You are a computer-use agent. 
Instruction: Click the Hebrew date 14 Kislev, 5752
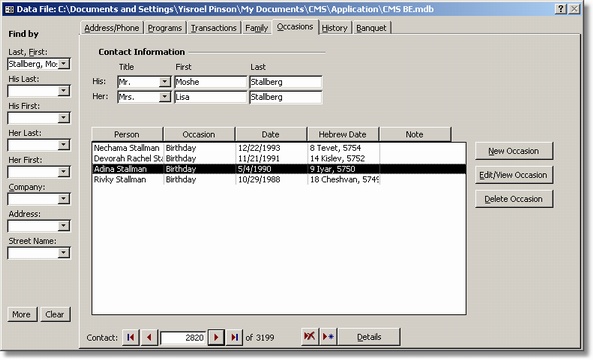338,158
